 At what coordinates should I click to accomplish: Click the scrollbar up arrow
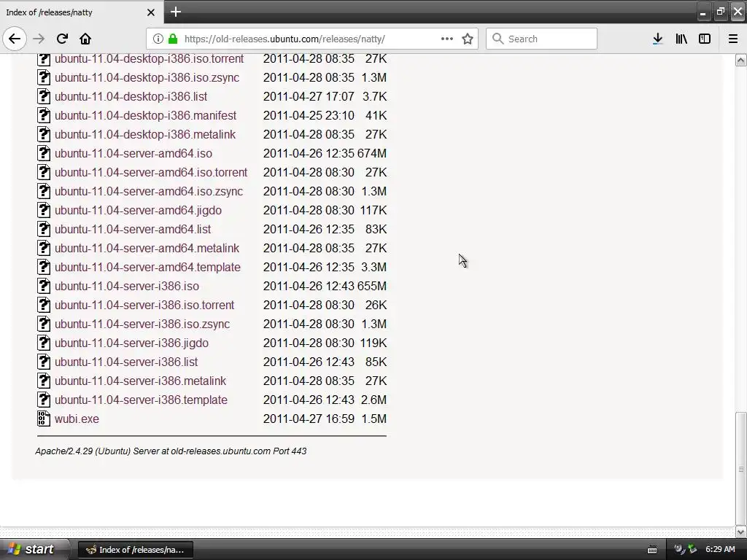[741, 60]
